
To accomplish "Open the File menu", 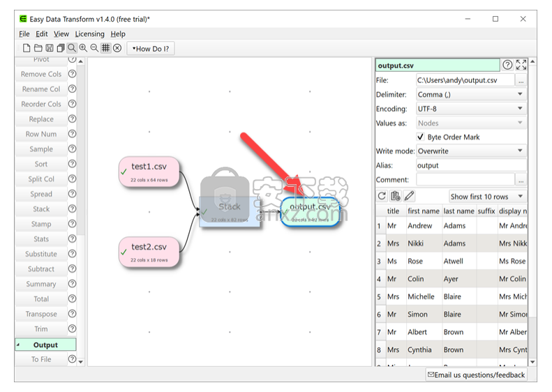I will (x=24, y=33).
